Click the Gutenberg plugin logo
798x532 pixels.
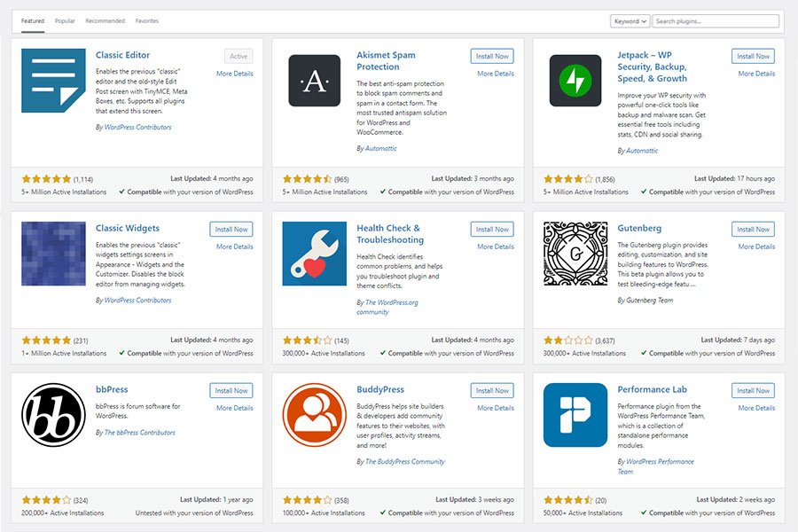click(575, 254)
